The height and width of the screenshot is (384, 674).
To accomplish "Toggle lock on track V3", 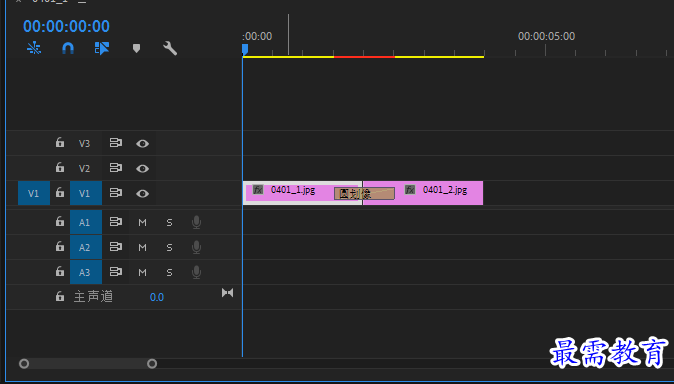I will [60, 143].
